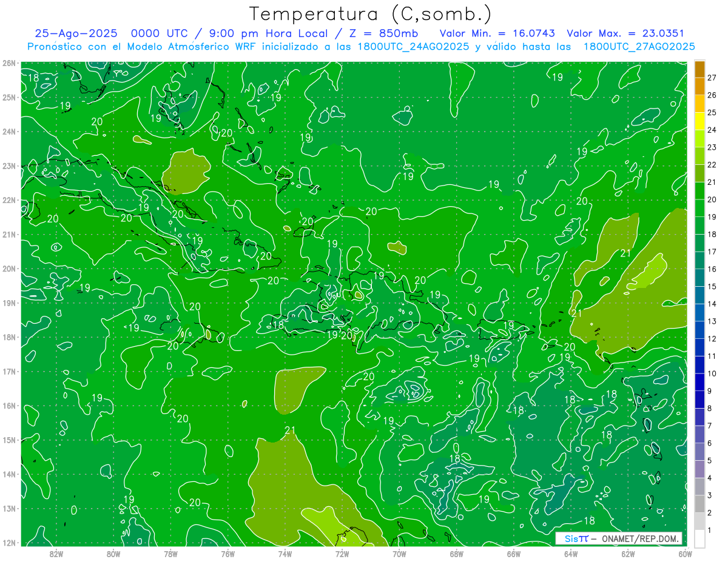Click the 13N latitude label
The image size is (728, 562).
click(x=8, y=509)
